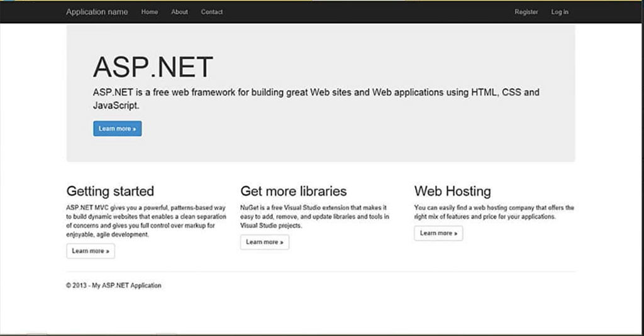Click the ASP.NET MVC description paragraph

coord(146,221)
